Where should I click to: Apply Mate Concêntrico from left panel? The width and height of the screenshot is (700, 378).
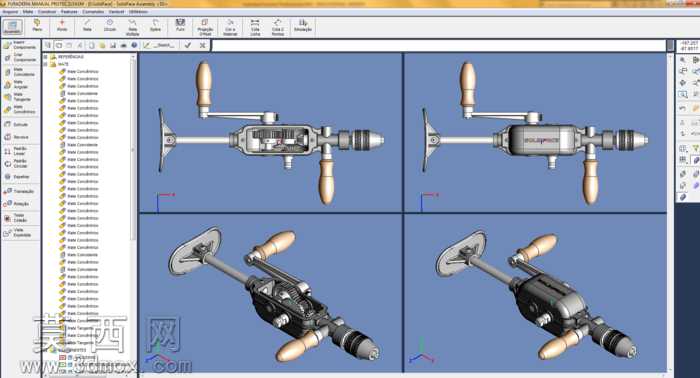(x=20, y=109)
